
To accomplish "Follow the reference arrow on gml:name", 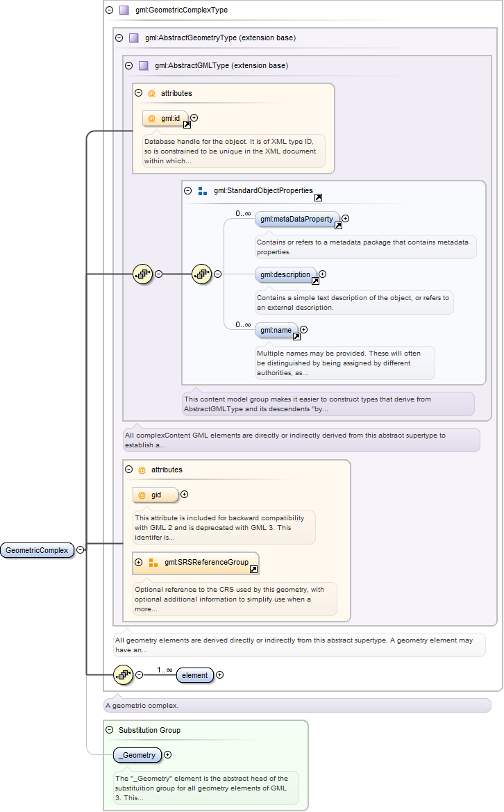I will 296,337.
